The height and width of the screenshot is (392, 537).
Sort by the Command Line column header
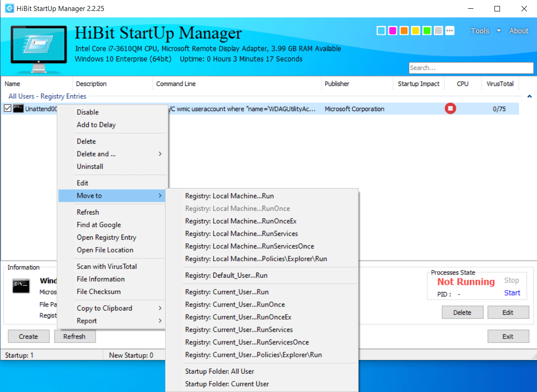coord(237,84)
